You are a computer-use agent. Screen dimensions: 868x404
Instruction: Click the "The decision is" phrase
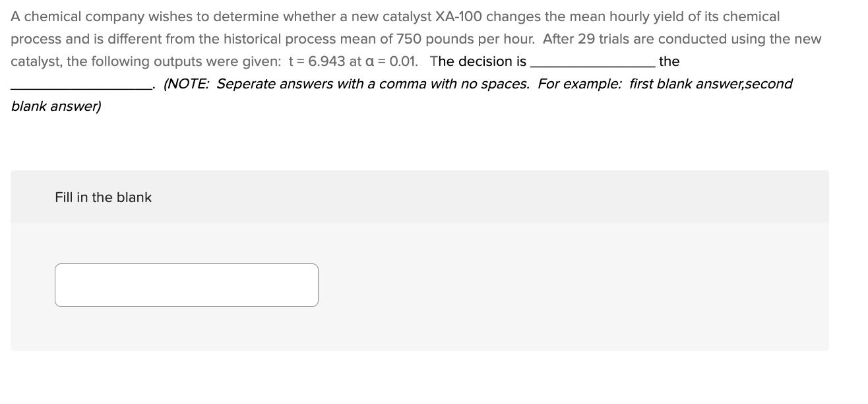[478, 61]
